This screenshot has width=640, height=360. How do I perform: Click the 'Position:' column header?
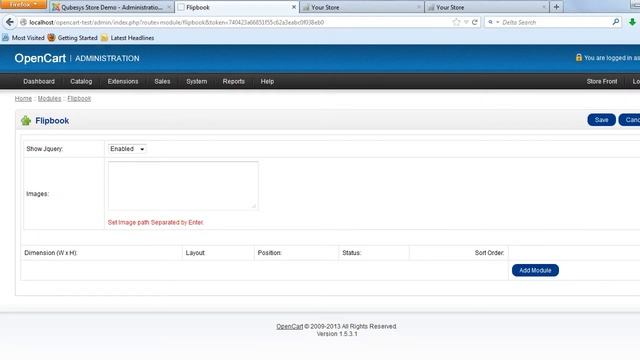(x=269, y=253)
